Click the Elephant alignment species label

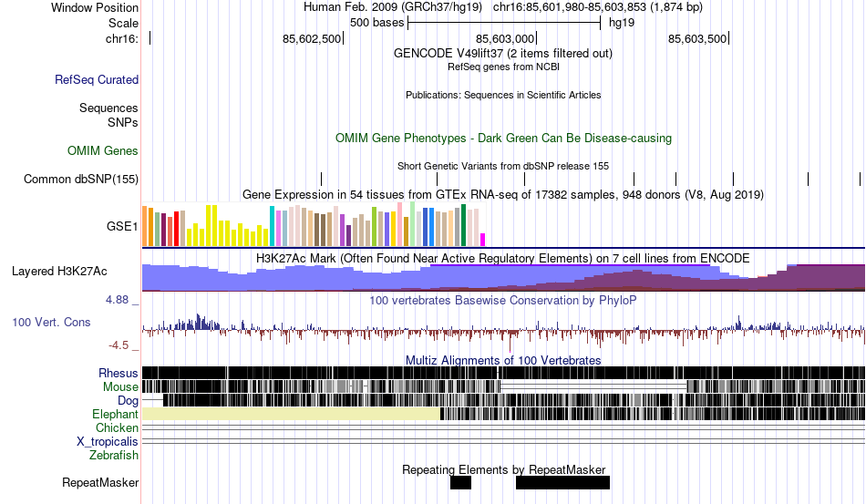115,414
